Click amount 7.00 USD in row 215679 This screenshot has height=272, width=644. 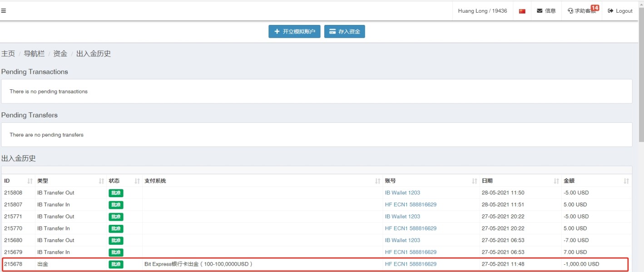pyautogui.click(x=575, y=252)
